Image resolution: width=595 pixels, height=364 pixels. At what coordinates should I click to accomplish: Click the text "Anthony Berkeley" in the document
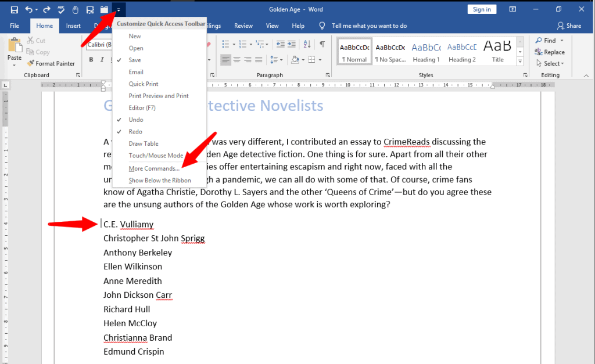pos(138,253)
